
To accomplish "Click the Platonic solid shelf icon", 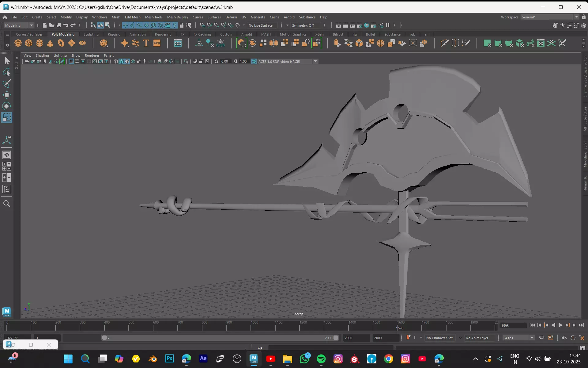I will click(x=104, y=43).
